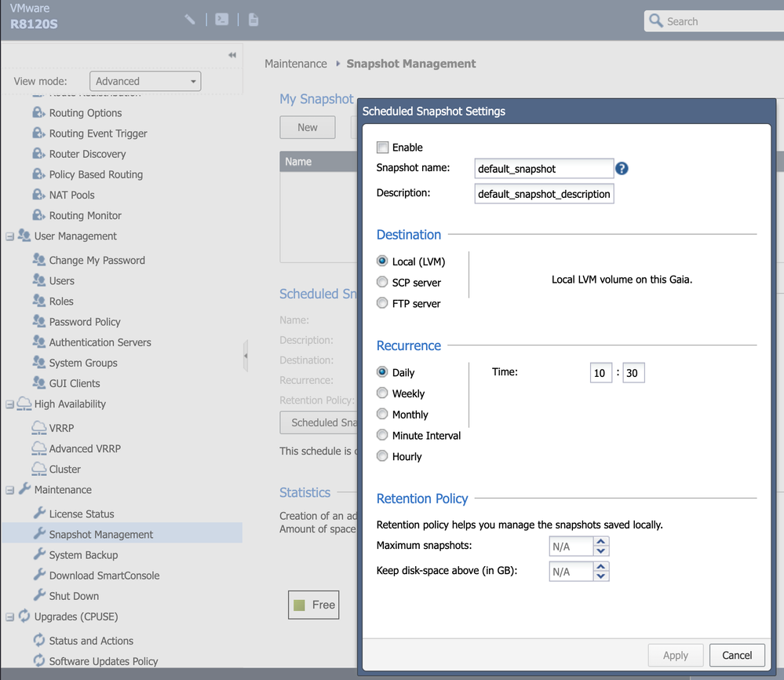Image resolution: width=784 pixels, height=680 pixels.
Task: Click the Router Discovery icon
Action: pyautogui.click(x=38, y=154)
